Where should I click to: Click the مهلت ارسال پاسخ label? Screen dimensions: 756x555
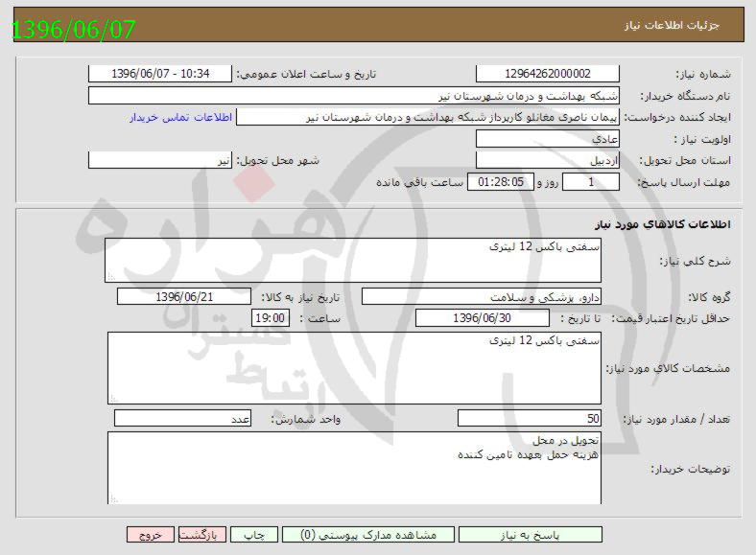pos(684,182)
